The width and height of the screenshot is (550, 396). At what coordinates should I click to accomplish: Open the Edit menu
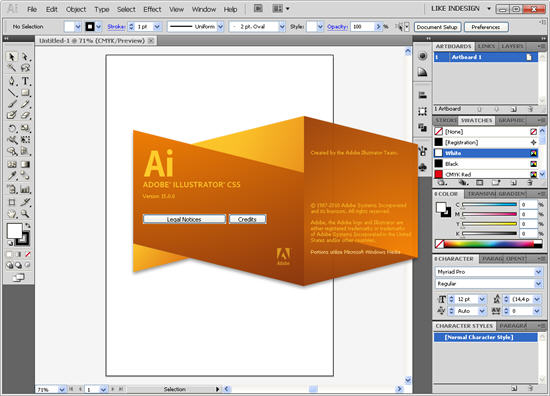(52, 9)
